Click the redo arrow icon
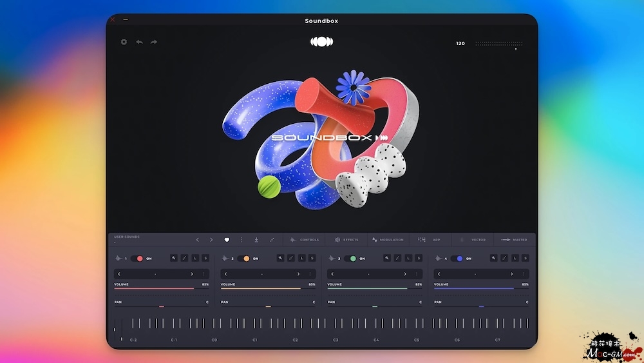The width and height of the screenshot is (644, 363). pos(154,42)
